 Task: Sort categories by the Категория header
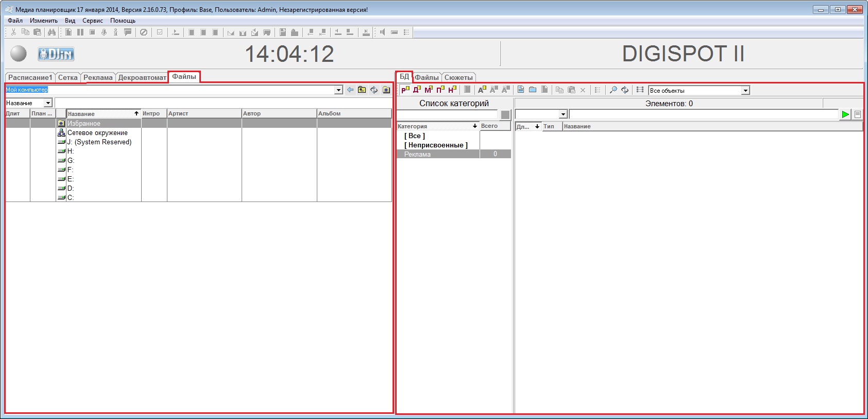point(438,126)
